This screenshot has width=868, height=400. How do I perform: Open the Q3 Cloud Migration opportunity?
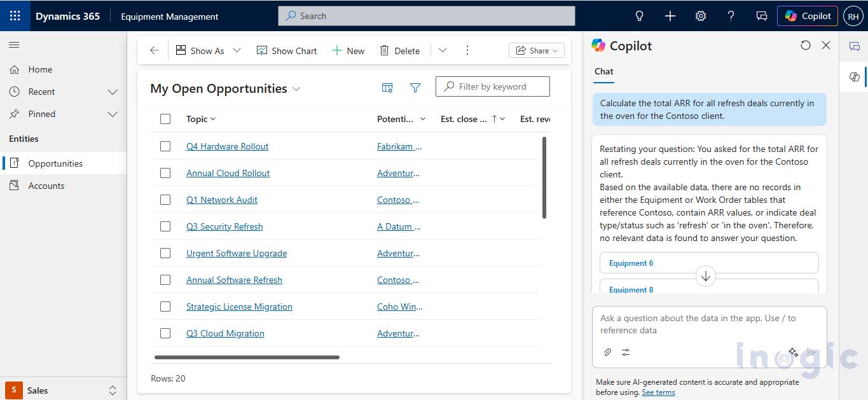coord(225,333)
